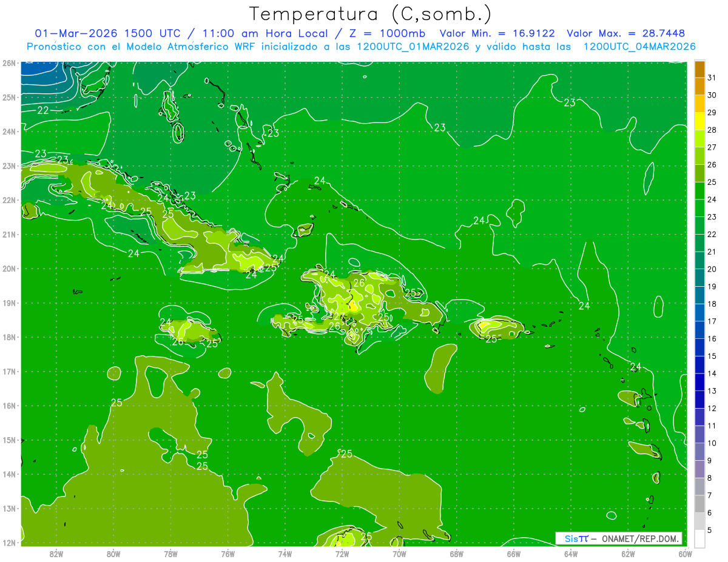Click the '1200UTC_04MAR2026' valid-until text
Image resolution: width=728 pixels, height=562 pixels.
click(639, 47)
